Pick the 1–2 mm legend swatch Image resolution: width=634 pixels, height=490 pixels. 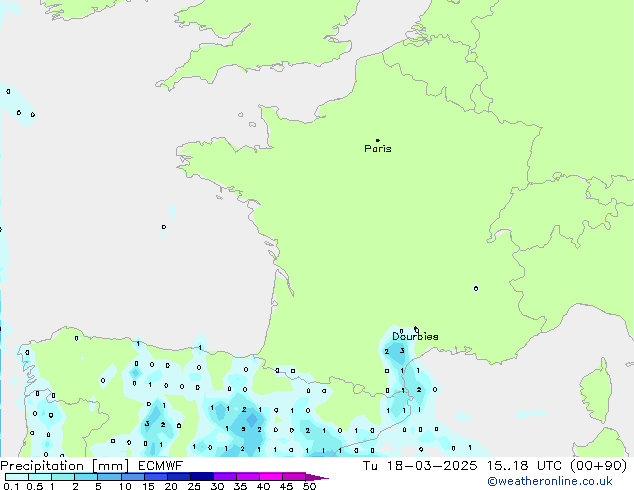(x=63, y=477)
